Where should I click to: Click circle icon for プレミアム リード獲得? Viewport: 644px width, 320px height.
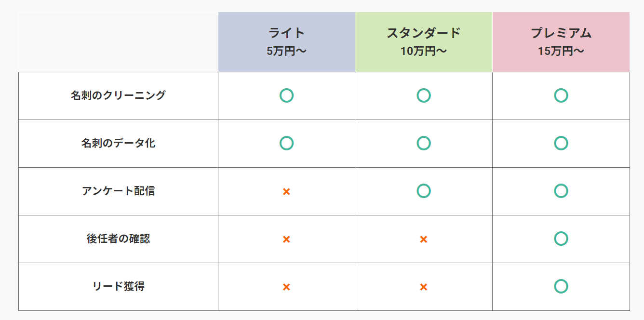[561, 286]
